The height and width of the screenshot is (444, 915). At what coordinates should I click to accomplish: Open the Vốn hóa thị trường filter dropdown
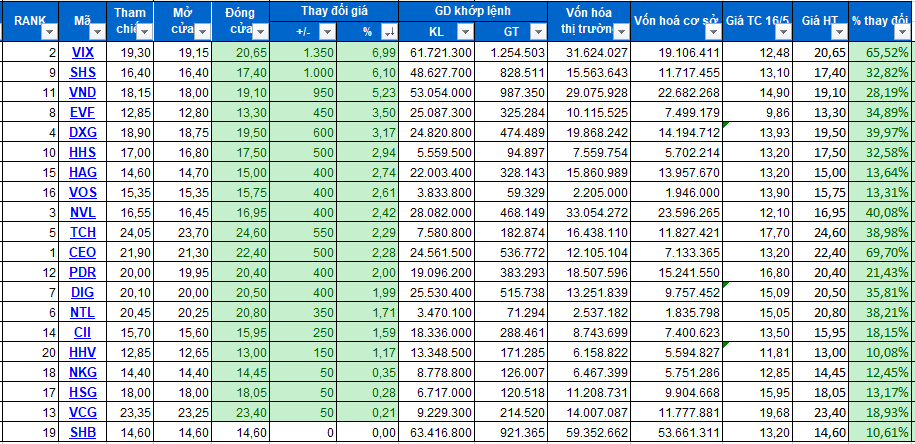pyautogui.click(x=620, y=32)
